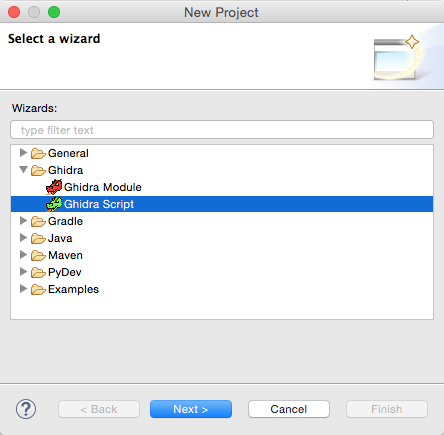Focus the type filter text field
The height and width of the screenshot is (435, 444).
pyautogui.click(x=222, y=130)
